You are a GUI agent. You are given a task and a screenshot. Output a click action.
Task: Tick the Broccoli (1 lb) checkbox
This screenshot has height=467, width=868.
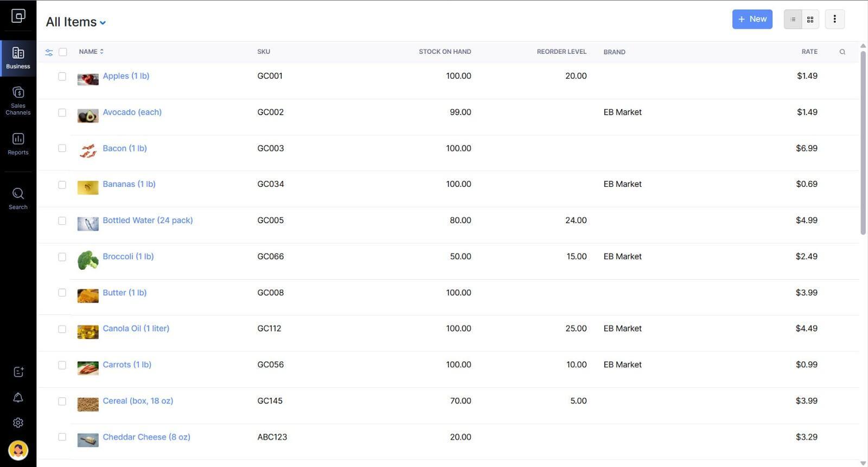[62, 257]
